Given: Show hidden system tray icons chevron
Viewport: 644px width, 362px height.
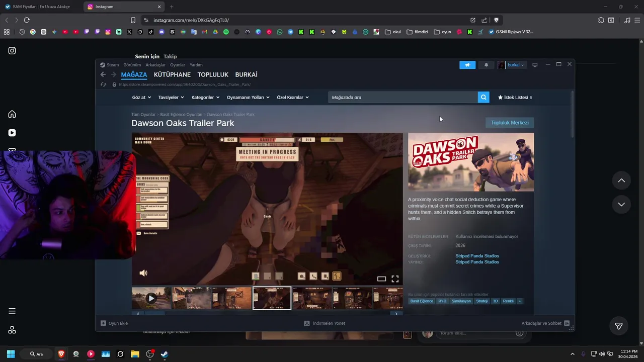Looking at the screenshot, I should tap(572, 354).
